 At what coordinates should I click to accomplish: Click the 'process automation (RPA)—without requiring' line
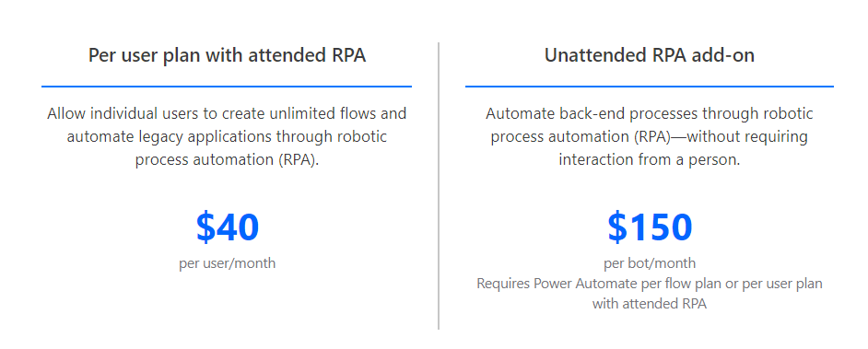pos(650,136)
